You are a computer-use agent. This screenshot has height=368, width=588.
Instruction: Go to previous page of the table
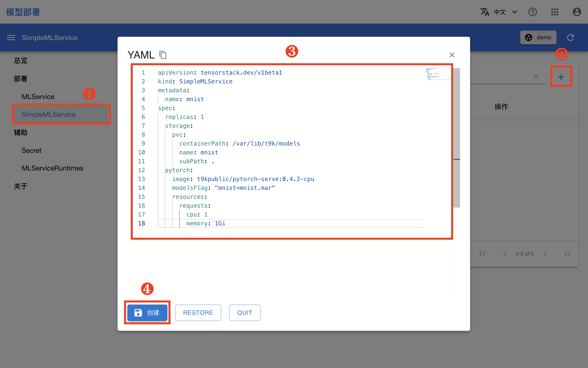pyautogui.click(x=505, y=254)
